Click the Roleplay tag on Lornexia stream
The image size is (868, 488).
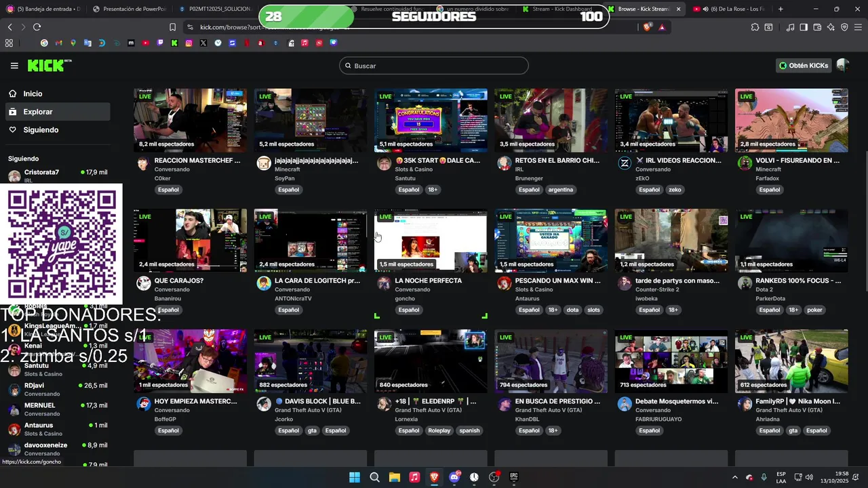point(439,430)
